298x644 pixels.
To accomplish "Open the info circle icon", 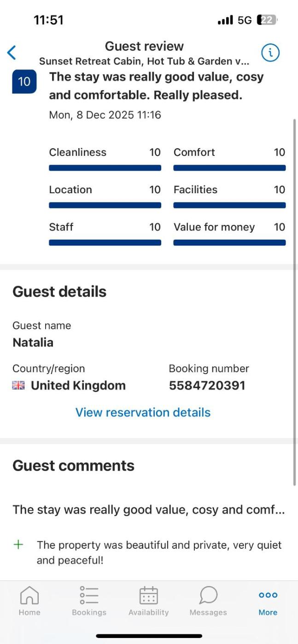I will click(x=270, y=53).
